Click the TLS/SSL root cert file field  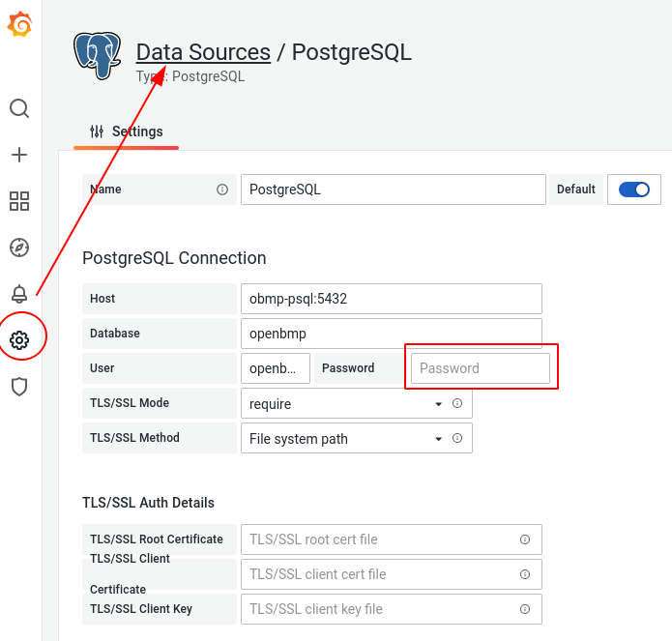tap(381, 539)
